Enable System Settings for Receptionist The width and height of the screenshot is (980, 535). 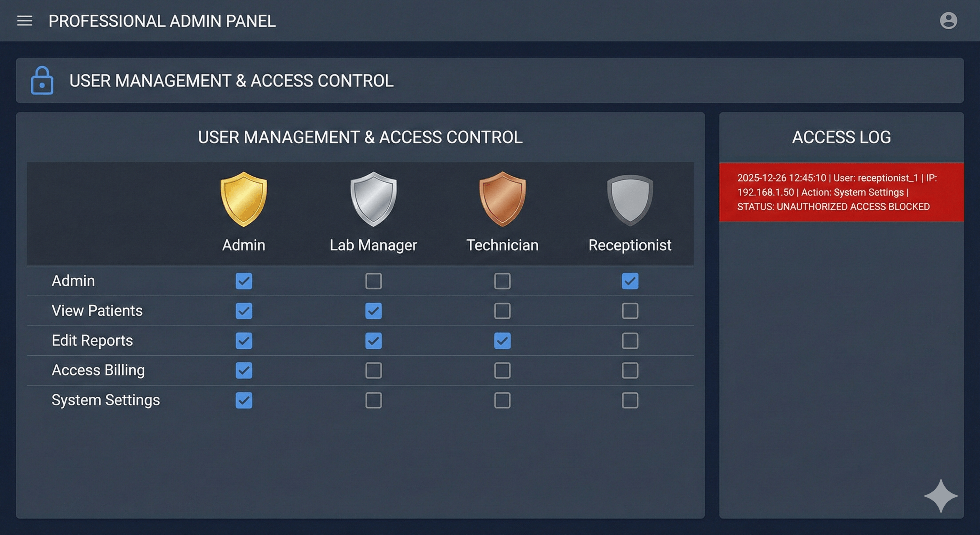point(630,400)
